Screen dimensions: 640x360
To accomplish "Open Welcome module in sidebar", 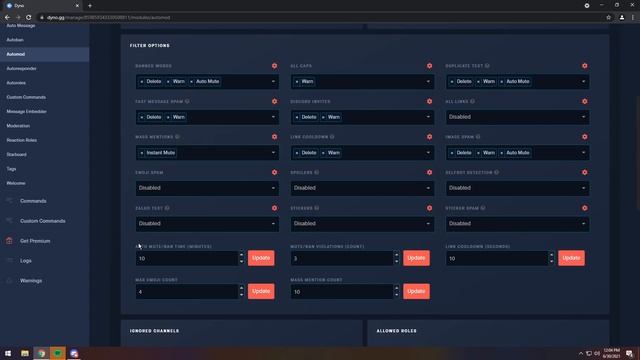I will 16,183.
